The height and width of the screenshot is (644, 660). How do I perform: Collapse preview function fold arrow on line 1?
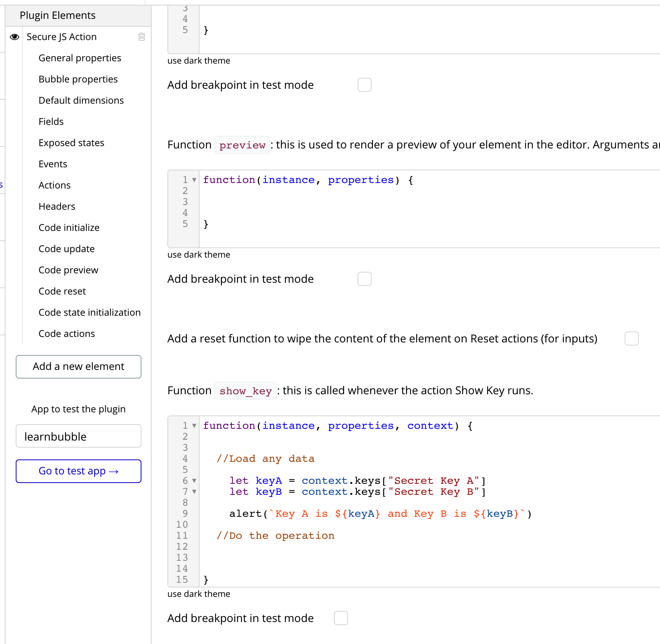194,180
